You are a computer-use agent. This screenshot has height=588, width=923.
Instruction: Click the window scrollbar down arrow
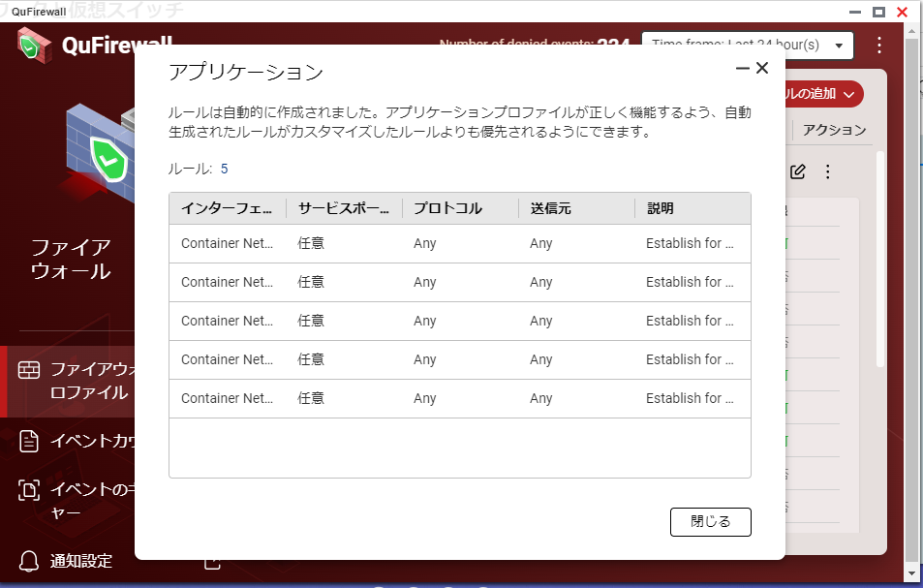[x=912, y=573]
